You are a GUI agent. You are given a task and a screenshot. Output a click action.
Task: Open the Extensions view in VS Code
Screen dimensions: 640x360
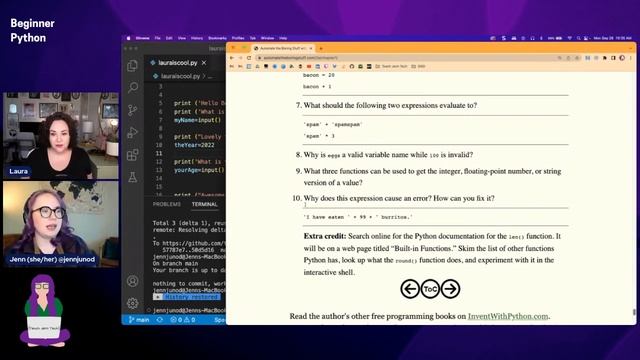pos(133,155)
